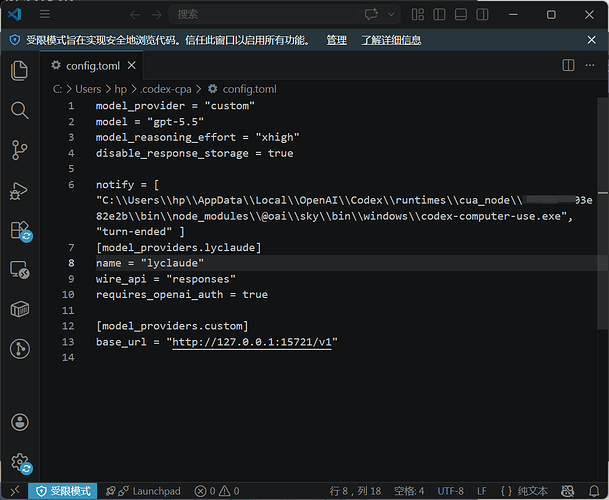
Task: Place cursor on [model_providers.lyclaude] line
Action: click(x=178, y=247)
